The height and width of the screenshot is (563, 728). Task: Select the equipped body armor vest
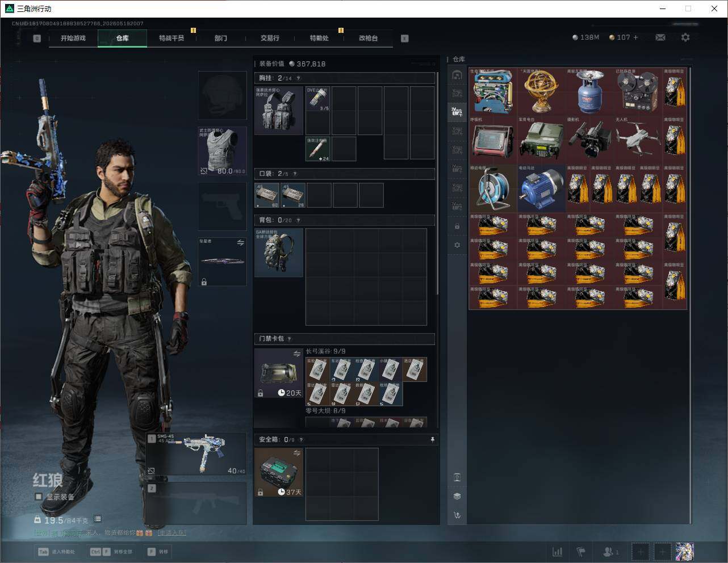[x=222, y=150]
